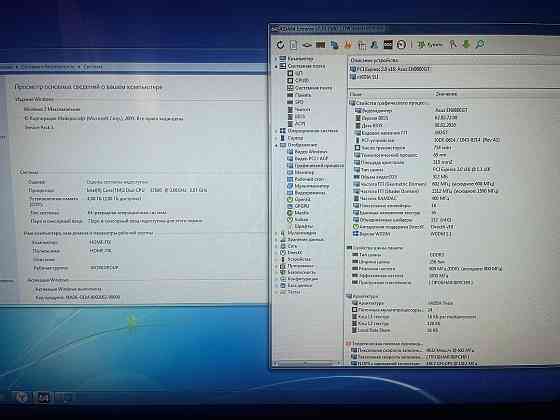Open the Windows Start button
560x420 pixels.
pyautogui.click(x=21, y=397)
